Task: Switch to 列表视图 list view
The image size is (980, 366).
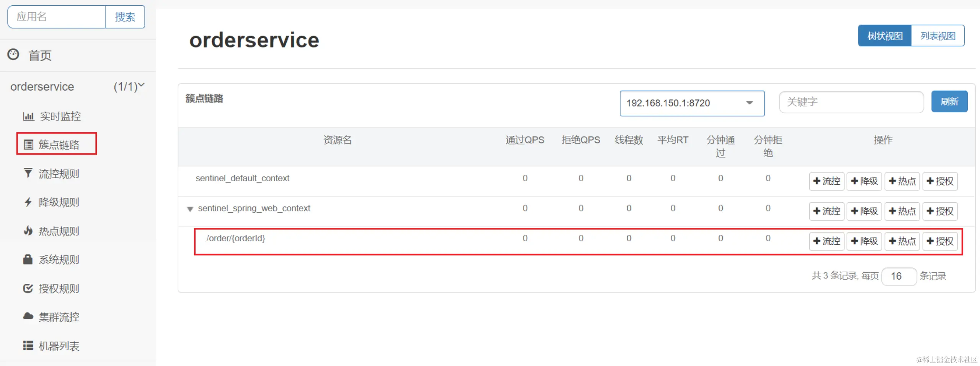Action: coord(938,35)
